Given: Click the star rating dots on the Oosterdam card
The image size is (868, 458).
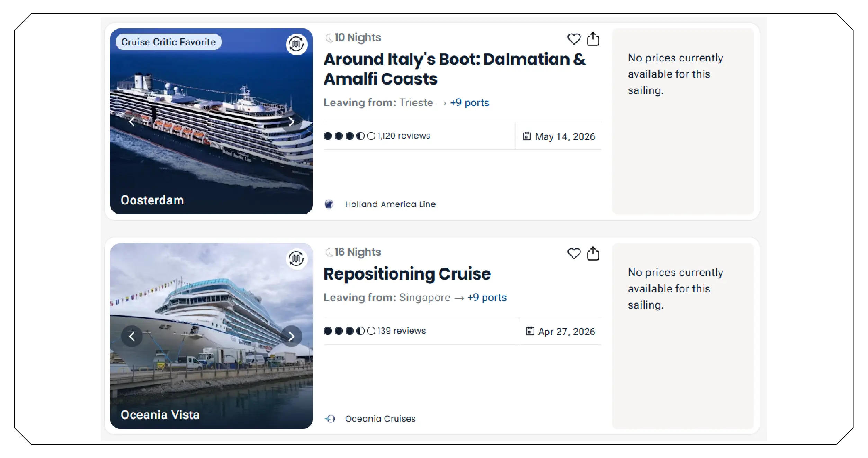Looking at the screenshot, I should [346, 135].
